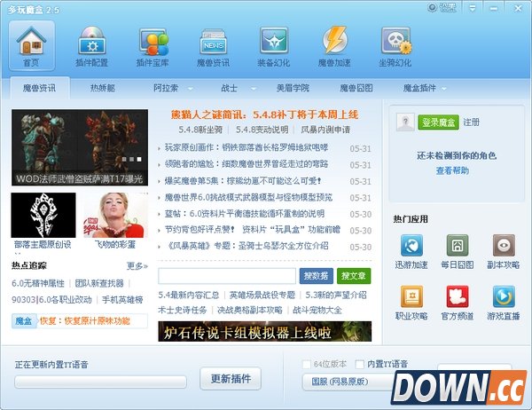Image resolution: width=532 pixels, height=410 pixels.
Task: Switch to the 热娇躯 tab
Action: [x=103, y=89]
